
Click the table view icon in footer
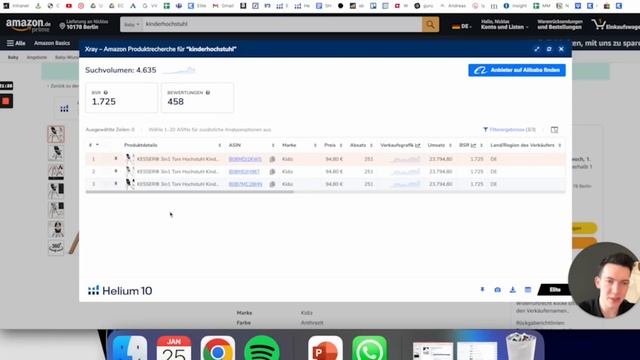528,290
